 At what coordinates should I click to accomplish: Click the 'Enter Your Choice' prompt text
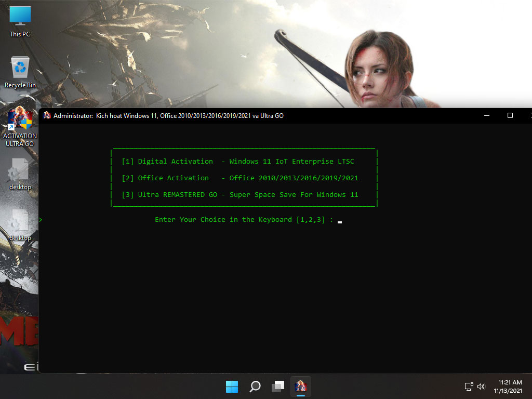click(244, 220)
